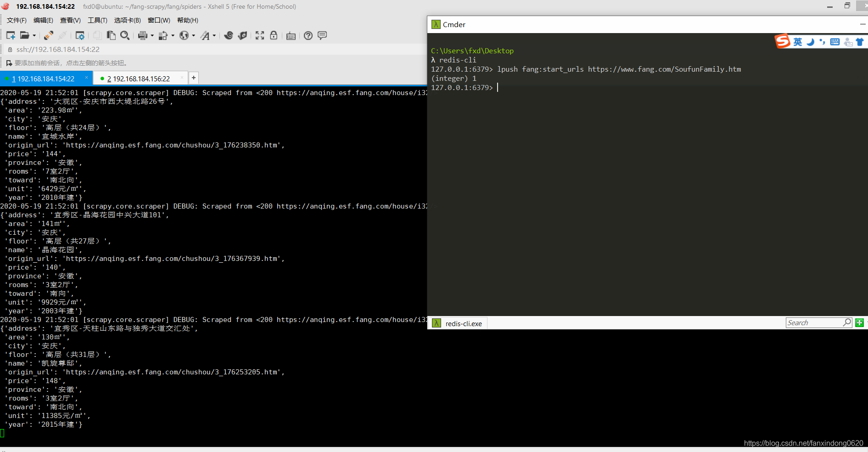The width and height of the screenshot is (868, 452).
Task: Toggle Sogou 英 language mode
Action: pyautogui.click(x=798, y=42)
